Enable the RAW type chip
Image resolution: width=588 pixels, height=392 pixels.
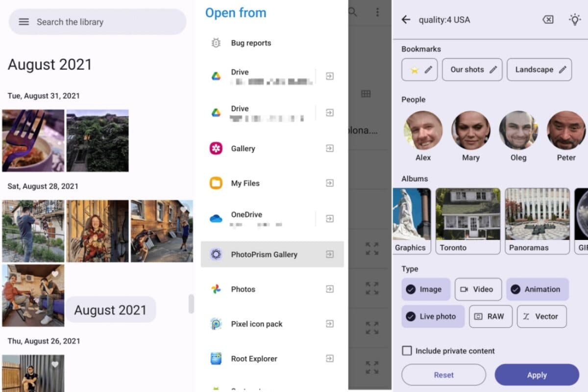coord(490,316)
